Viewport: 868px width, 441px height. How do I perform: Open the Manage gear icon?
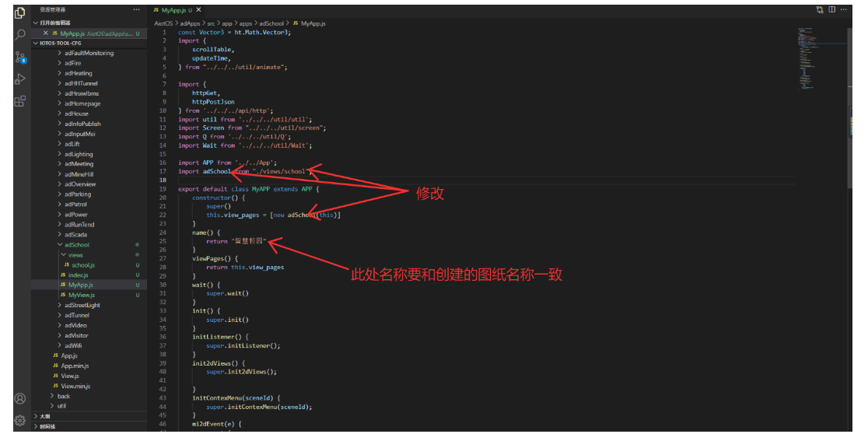[x=20, y=420]
